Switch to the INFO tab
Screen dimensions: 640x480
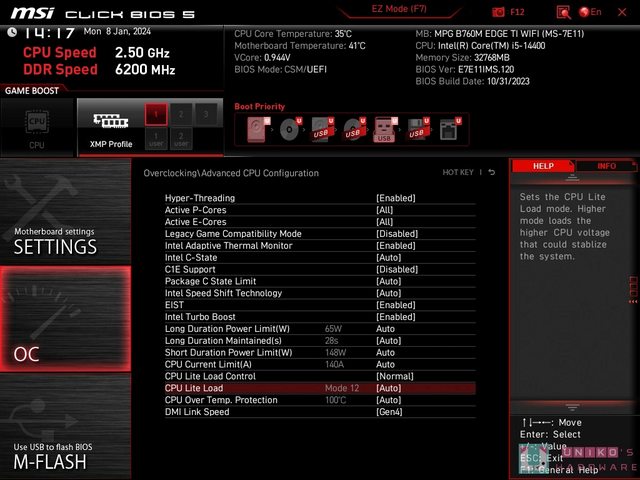(606, 166)
